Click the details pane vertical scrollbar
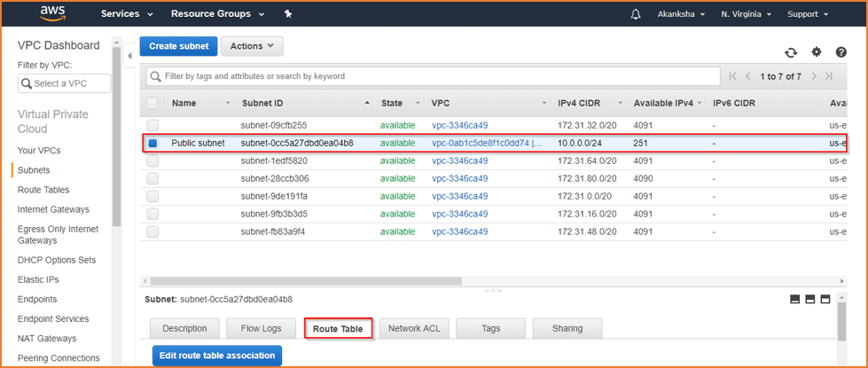 click(842, 322)
